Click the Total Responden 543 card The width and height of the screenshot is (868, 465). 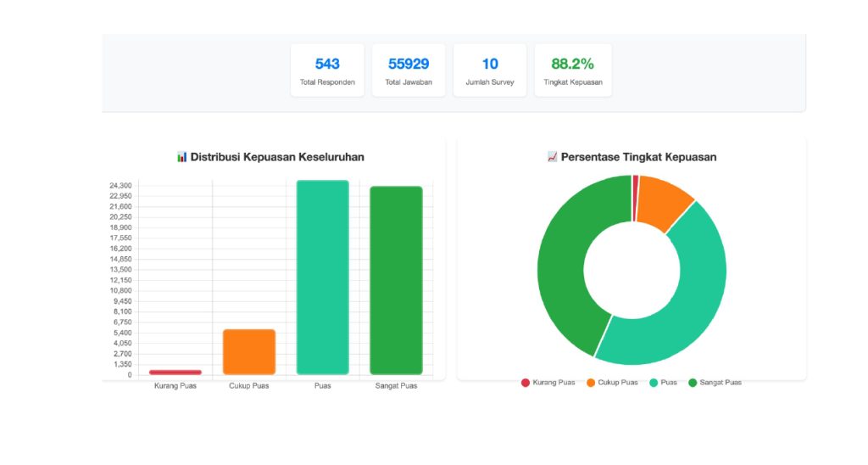coord(327,70)
